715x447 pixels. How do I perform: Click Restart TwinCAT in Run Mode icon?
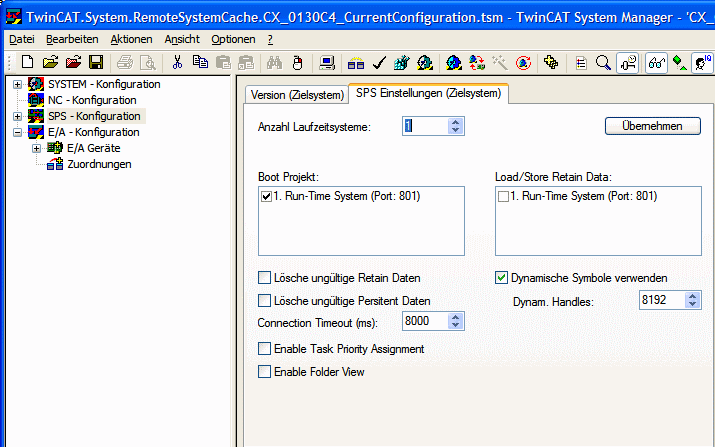tap(425, 62)
